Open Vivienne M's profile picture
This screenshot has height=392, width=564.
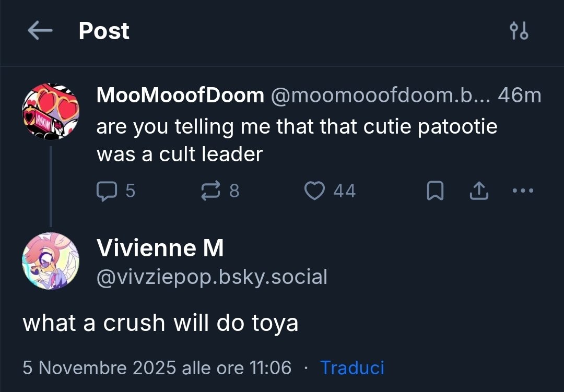(51, 261)
